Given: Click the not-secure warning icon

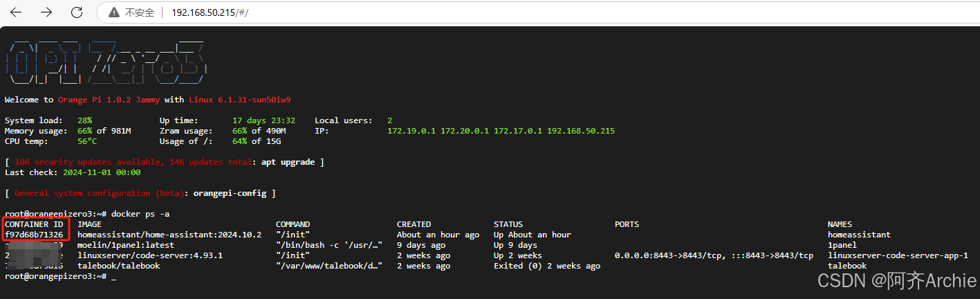Looking at the screenshot, I should [114, 12].
